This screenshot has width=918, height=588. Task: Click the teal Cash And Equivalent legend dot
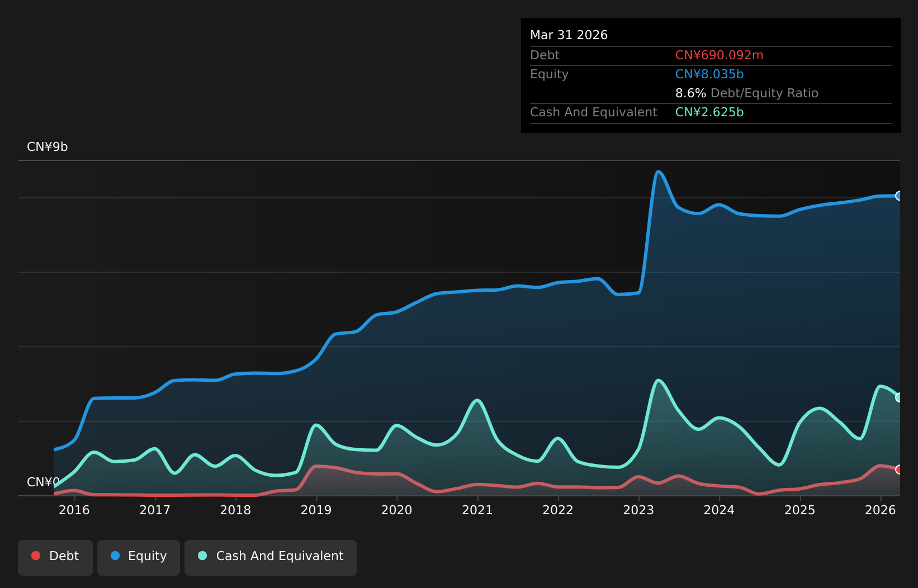point(202,556)
